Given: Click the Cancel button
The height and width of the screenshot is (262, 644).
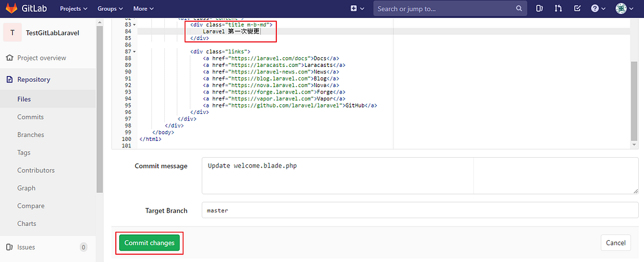Looking at the screenshot, I should pyautogui.click(x=616, y=243).
